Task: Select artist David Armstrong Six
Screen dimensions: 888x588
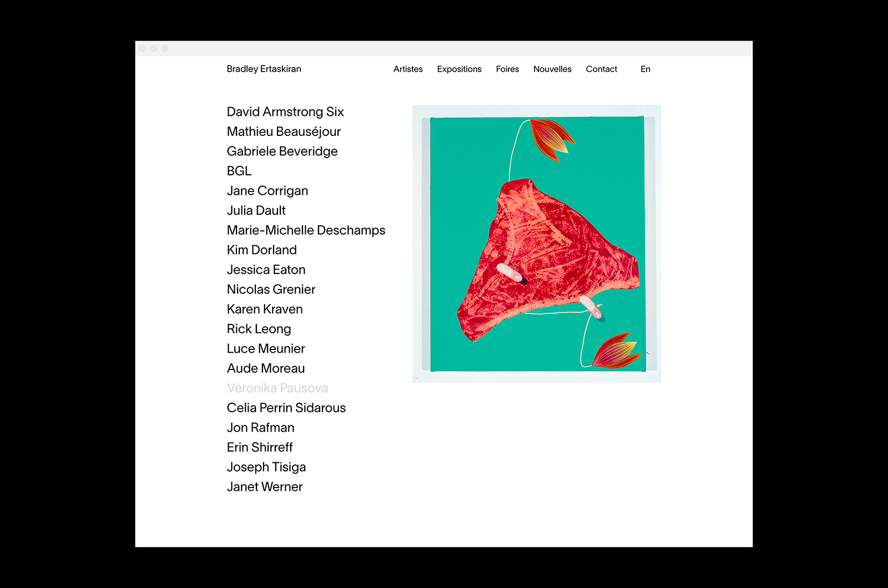Action: [x=285, y=112]
